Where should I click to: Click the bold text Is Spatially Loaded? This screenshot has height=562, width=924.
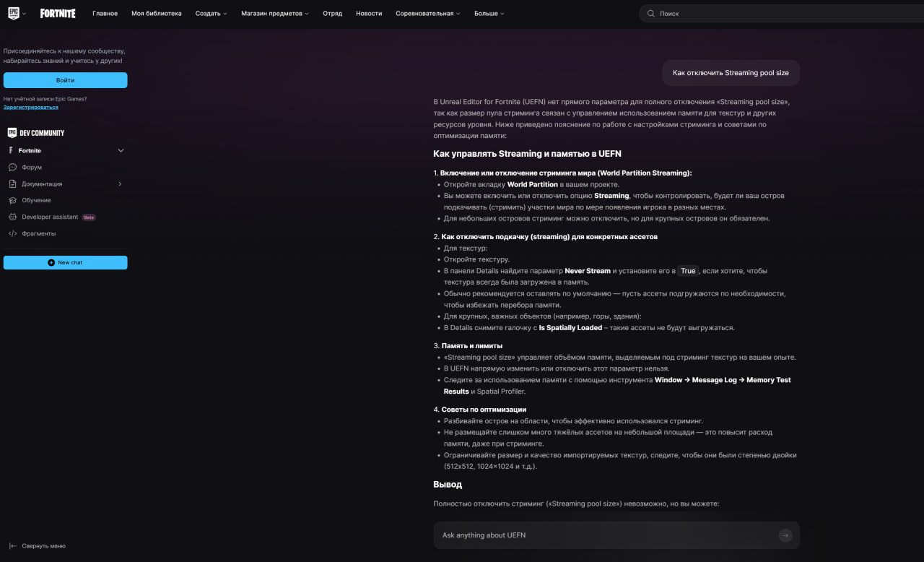click(x=570, y=327)
